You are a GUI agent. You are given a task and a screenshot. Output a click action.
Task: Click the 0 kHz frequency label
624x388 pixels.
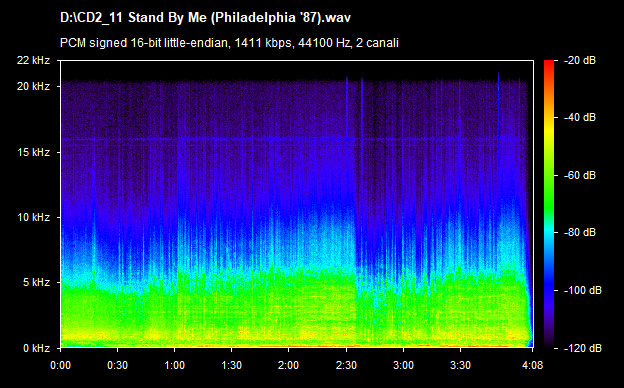pyautogui.click(x=36, y=348)
